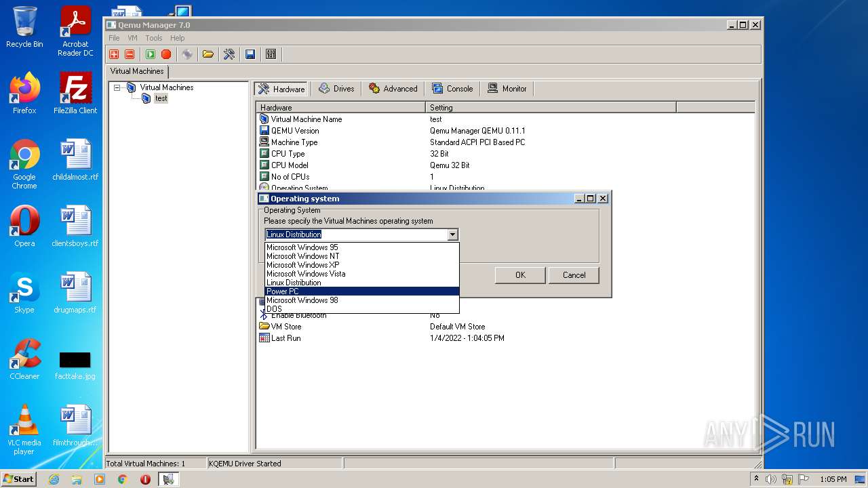Click 'KQEMU Driver Started' status bar text

click(245, 464)
